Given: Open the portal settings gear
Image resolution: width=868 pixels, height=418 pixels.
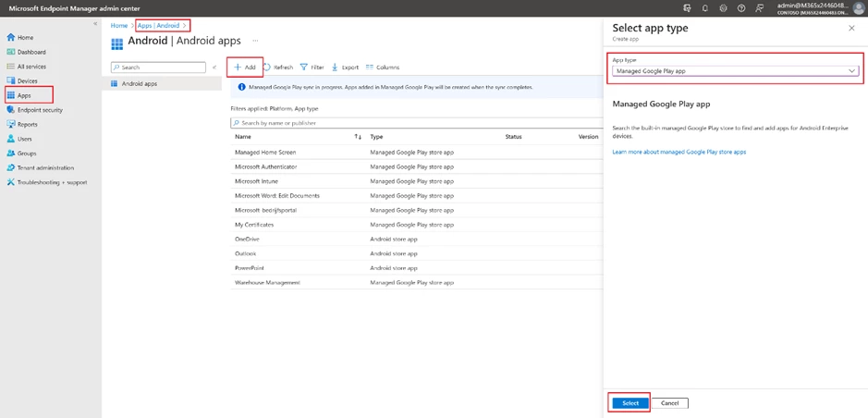Looking at the screenshot, I should click(x=723, y=8).
